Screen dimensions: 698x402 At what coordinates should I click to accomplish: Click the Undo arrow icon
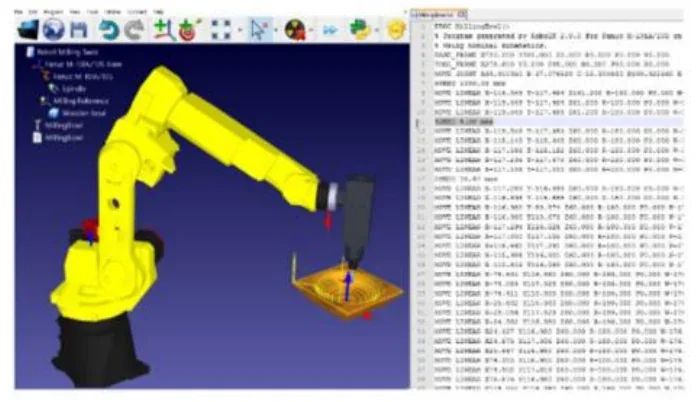(x=109, y=30)
